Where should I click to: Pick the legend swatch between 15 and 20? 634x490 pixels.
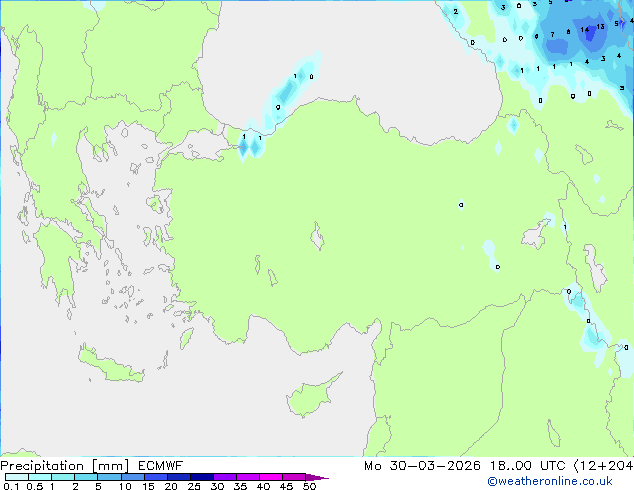[x=155, y=477]
